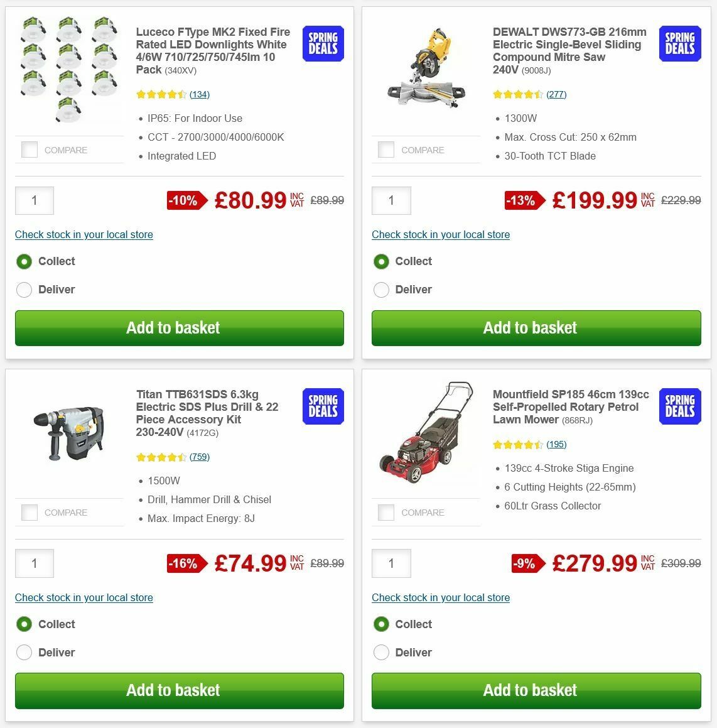Click Spring Deals badge on Titan SDS drill
This screenshot has height=728, width=717.
coord(323,406)
